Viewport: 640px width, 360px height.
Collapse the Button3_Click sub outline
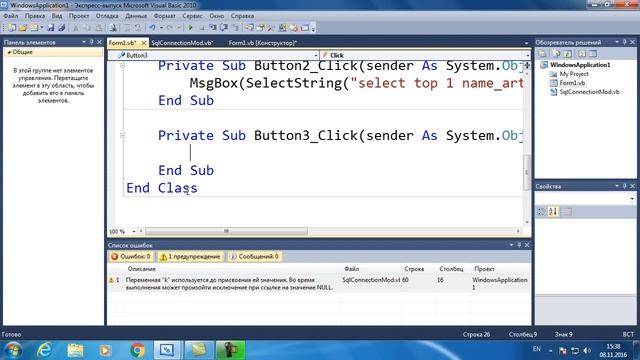click(122, 135)
